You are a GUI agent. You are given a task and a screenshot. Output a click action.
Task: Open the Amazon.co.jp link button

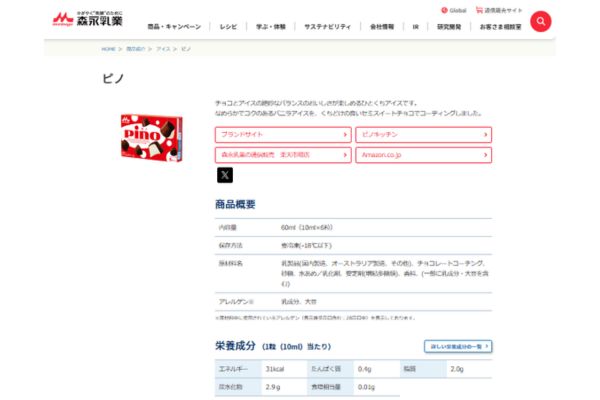click(423, 155)
